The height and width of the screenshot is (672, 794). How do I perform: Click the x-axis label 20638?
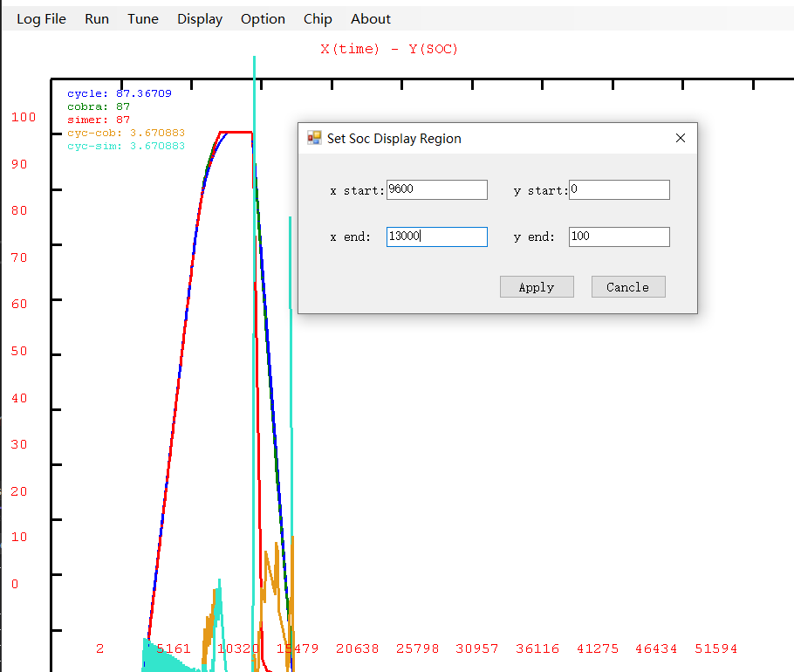coord(358,648)
